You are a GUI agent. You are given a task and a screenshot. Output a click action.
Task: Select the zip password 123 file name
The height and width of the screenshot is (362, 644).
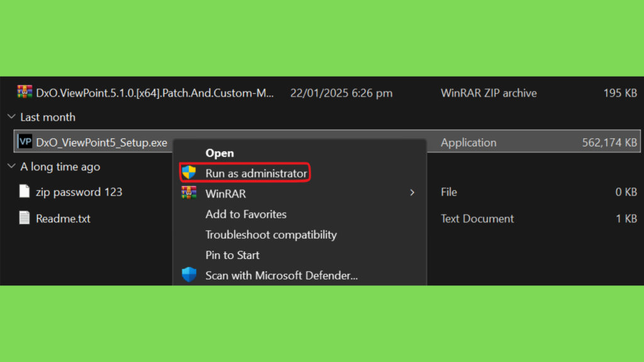click(79, 192)
